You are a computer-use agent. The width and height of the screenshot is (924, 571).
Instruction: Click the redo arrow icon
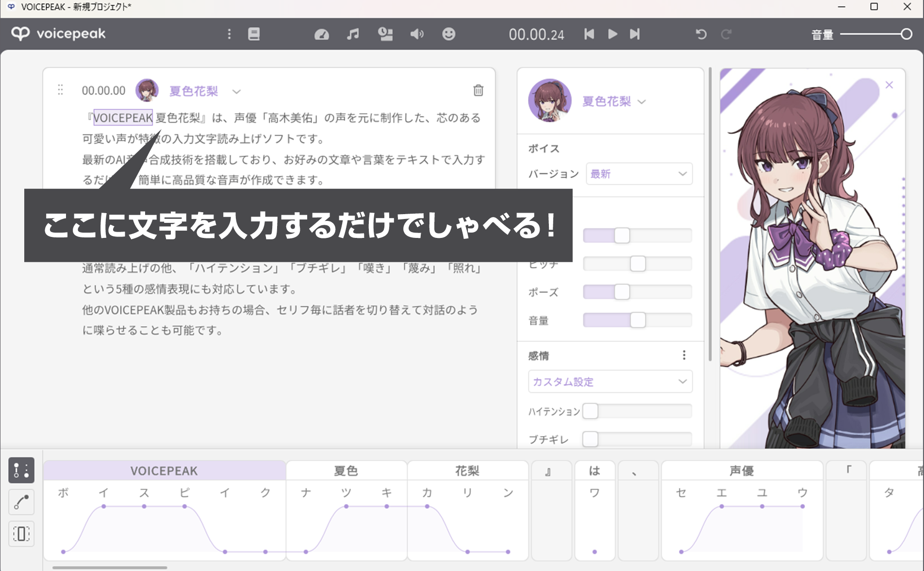[726, 34]
